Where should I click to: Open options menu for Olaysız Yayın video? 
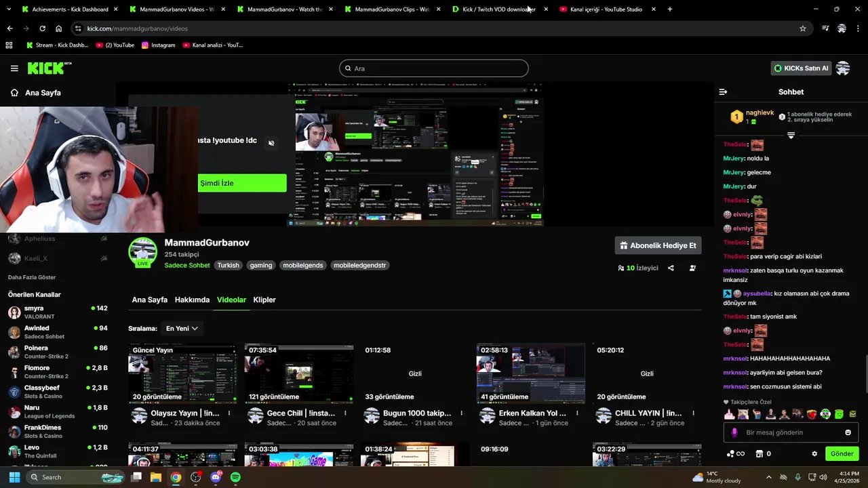click(229, 413)
